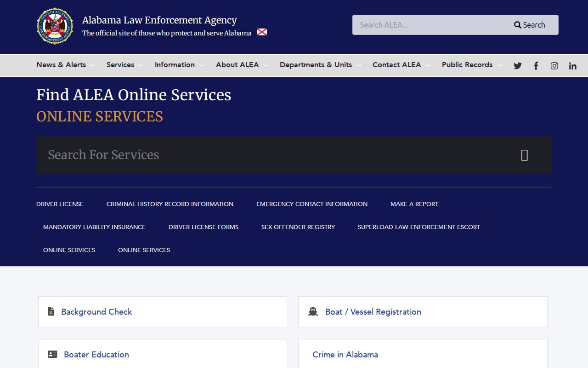Select Superload Law Enforcement Escort filter
This screenshot has width=588, height=368.
pyautogui.click(x=419, y=227)
